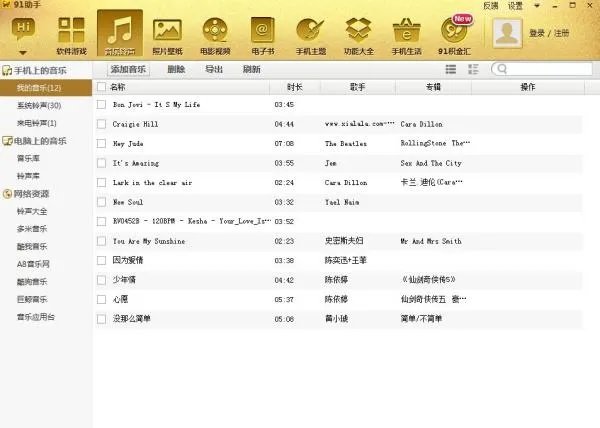Open 电影视频 movies and videos
The image size is (600, 428).
point(215,36)
